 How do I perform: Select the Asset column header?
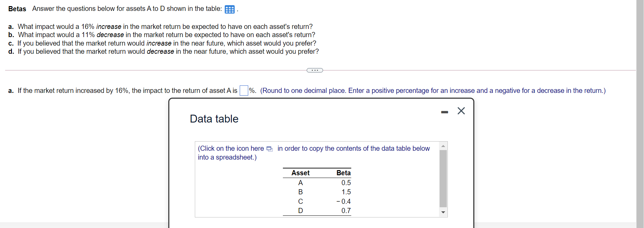click(x=301, y=173)
